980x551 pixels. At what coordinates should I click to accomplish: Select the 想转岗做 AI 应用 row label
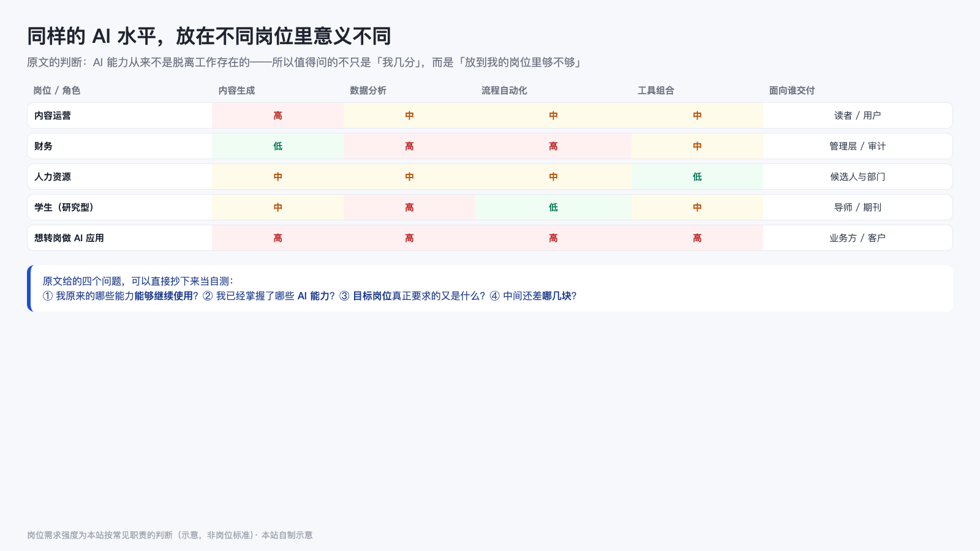[69, 238]
